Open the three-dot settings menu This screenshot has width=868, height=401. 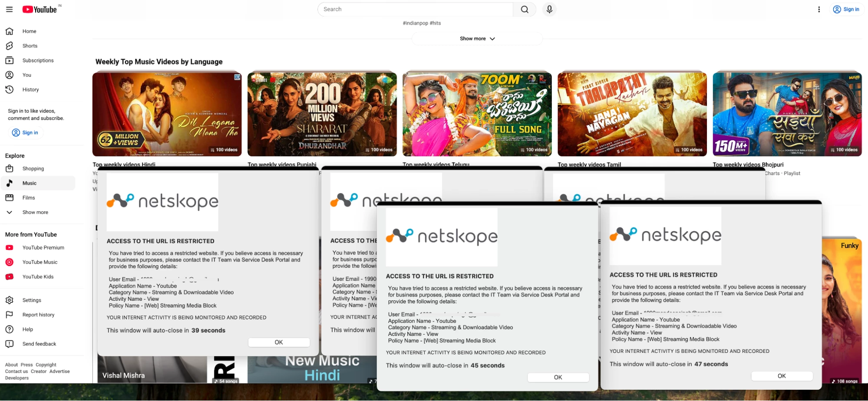tap(819, 9)
